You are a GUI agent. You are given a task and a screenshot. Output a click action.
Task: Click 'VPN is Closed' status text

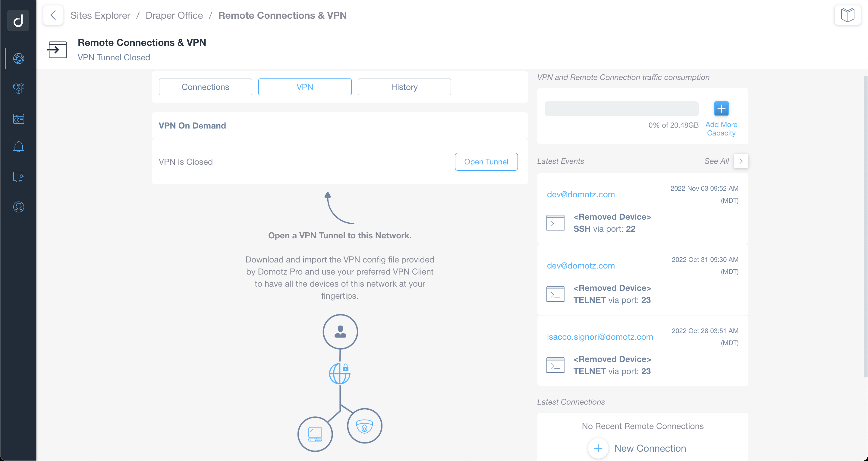(186, 162)
